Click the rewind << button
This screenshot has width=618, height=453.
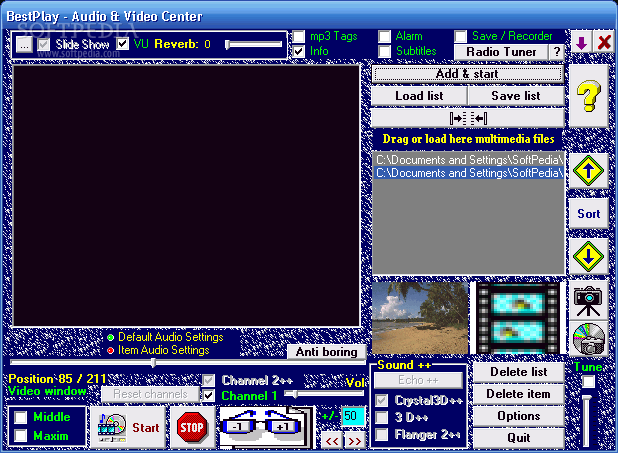(331, 441)
